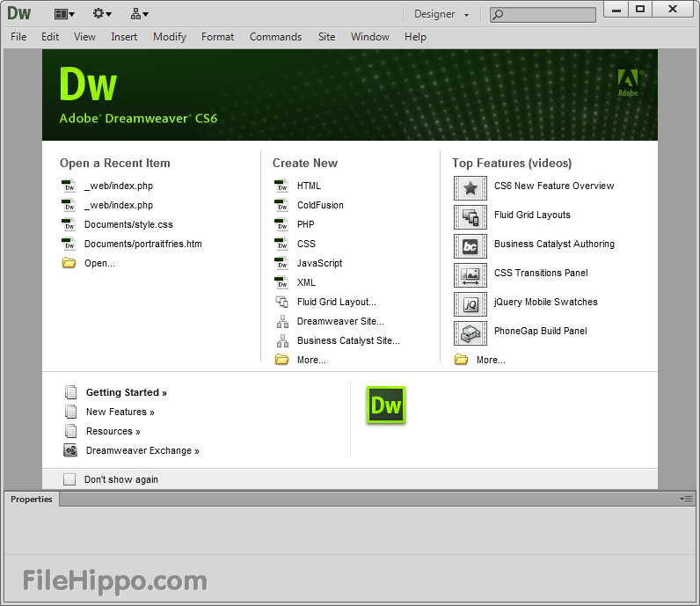Click the star video icon for CS6 Overview
Viewport: 700px width, 606px height.
(470, 188)
